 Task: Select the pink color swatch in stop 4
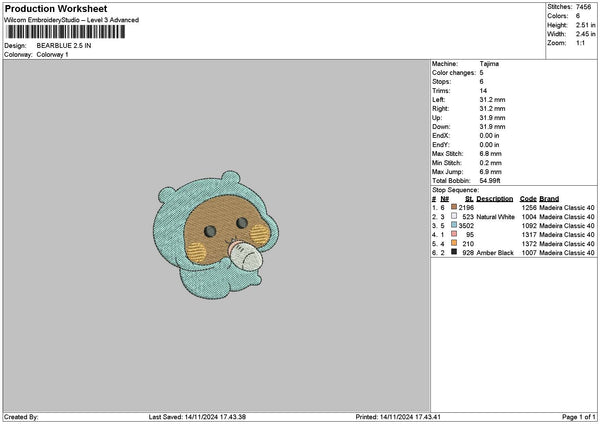click(x=455, y=234)
